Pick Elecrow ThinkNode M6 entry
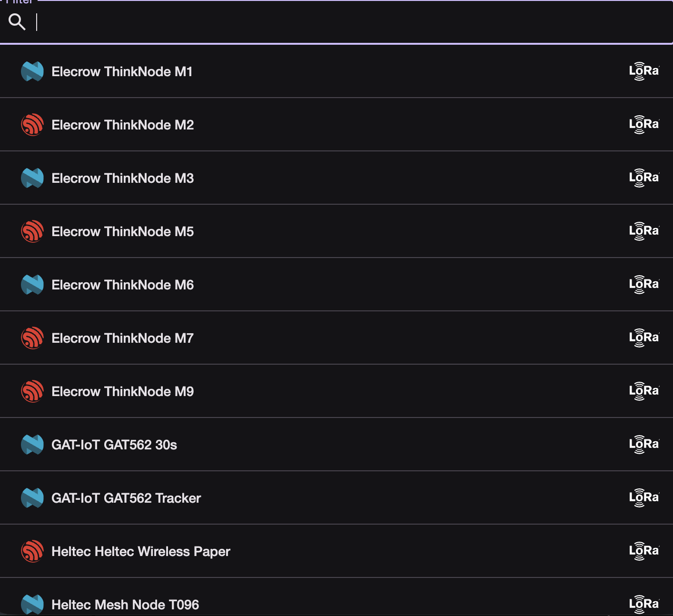This screenshot has width=673, height=616. pos(336,285)
